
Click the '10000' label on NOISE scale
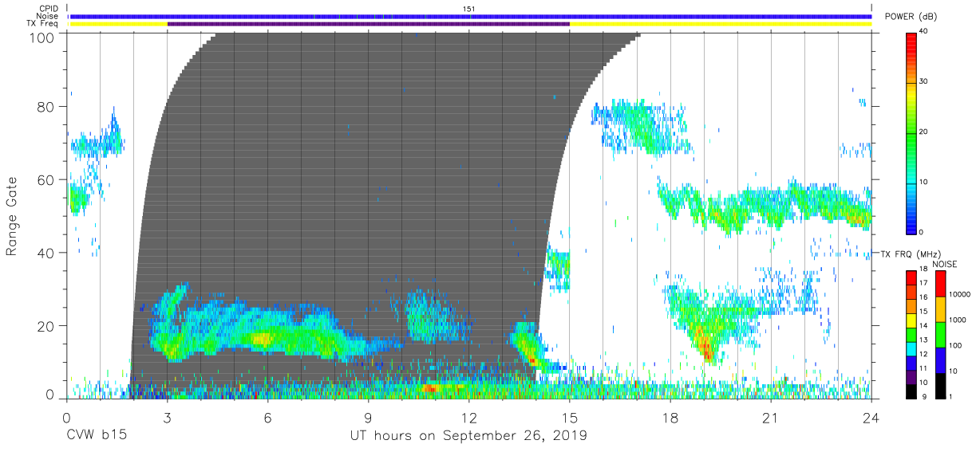(x=958, y=295)
